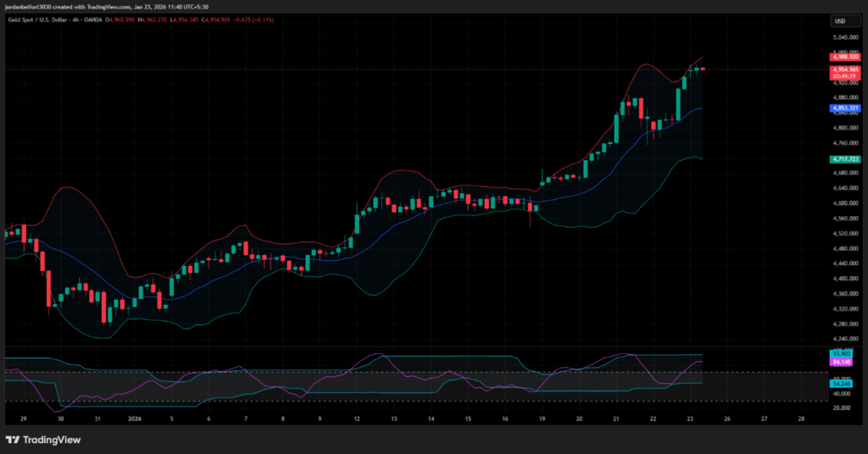868x454 pixels.
Task: Click the red 4,988.920 upper band label
Action: click(845, 57)
